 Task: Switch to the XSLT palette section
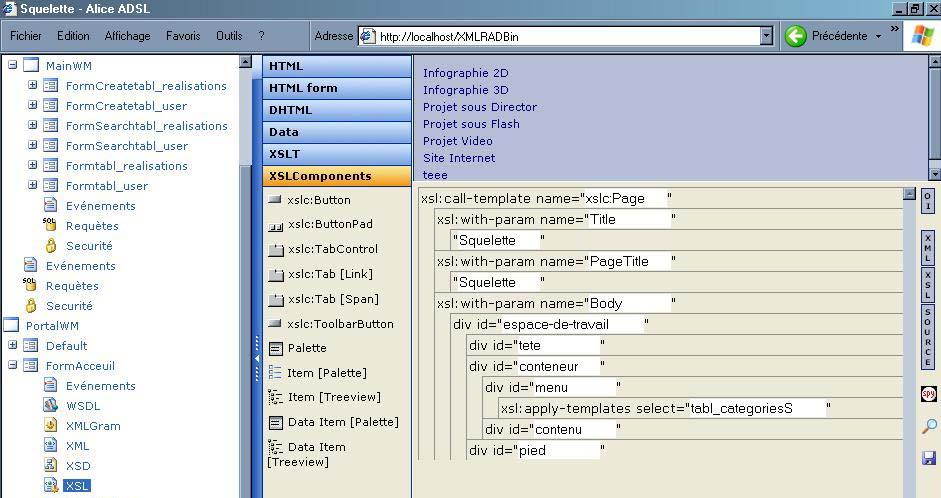pyautogui.click(x=336, y=154)
